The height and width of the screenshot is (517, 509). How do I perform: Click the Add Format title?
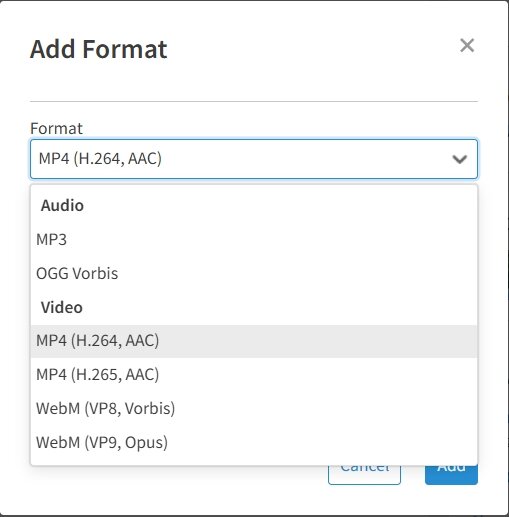(99, 49)
